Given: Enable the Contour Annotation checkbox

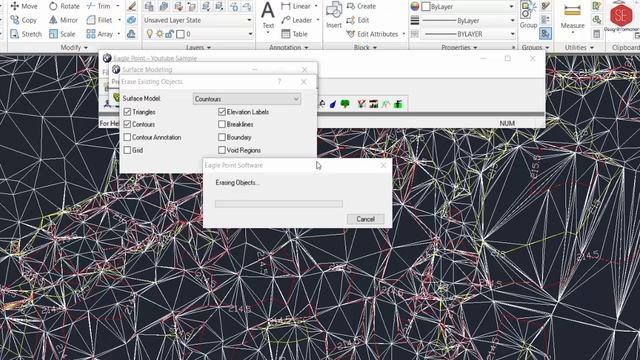Looking at the screenshot, I should point(127,137).
